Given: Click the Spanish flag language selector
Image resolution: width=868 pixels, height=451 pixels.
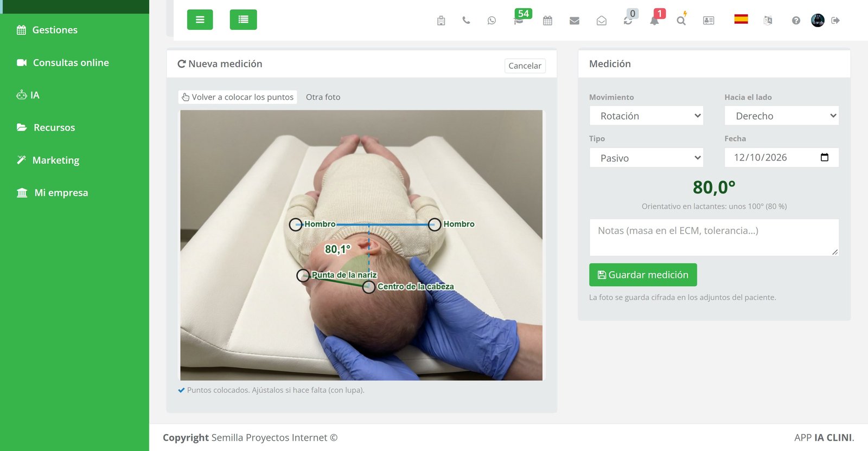Looking at the screenshot, I should point(741,20).
